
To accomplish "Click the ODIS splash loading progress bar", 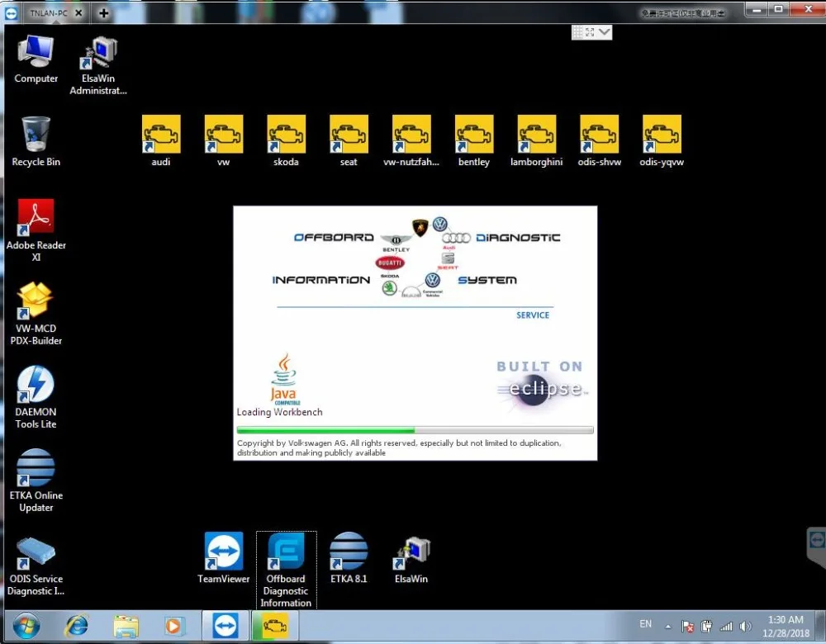I will 415,430.
